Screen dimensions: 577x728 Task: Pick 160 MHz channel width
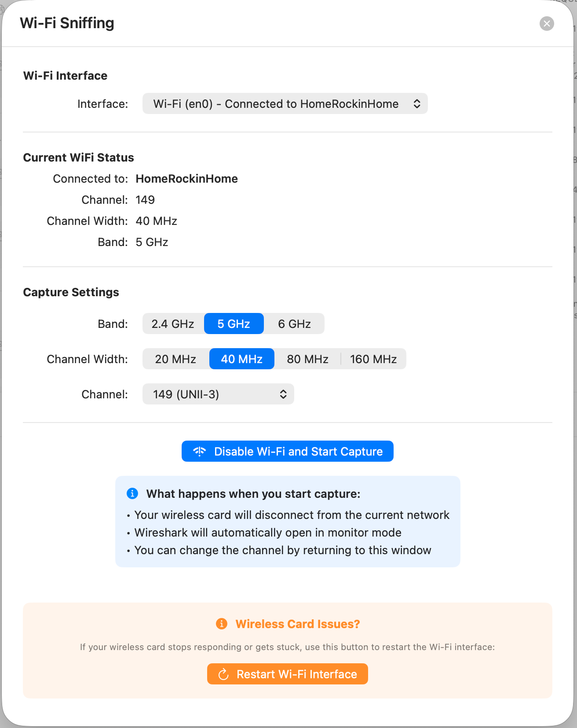pyautogui.click(x=373, y=359)
